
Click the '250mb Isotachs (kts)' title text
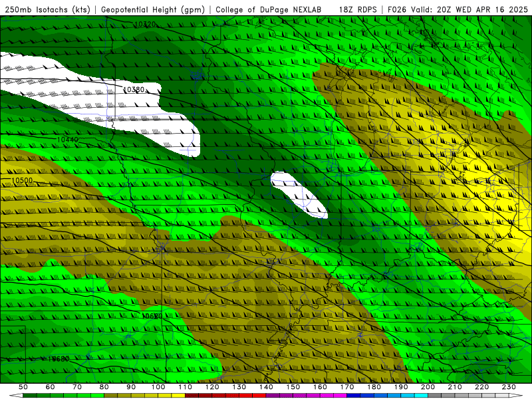[48, 9]
